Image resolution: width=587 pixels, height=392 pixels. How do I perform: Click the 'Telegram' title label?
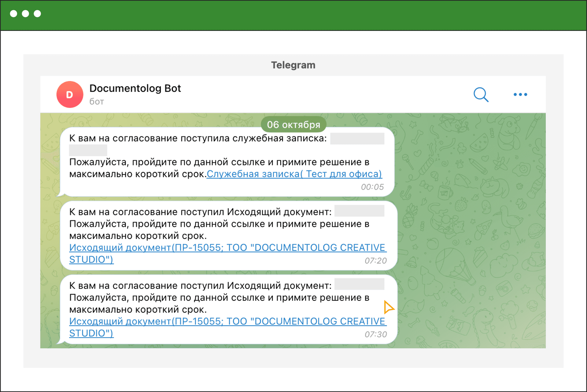(293, 65)
